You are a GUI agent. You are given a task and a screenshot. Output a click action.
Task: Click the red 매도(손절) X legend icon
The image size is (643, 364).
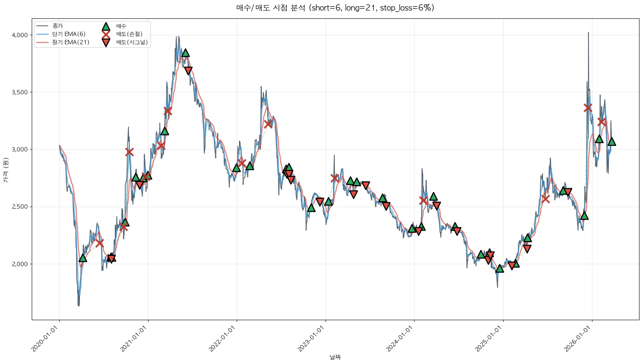pos(106,34)
